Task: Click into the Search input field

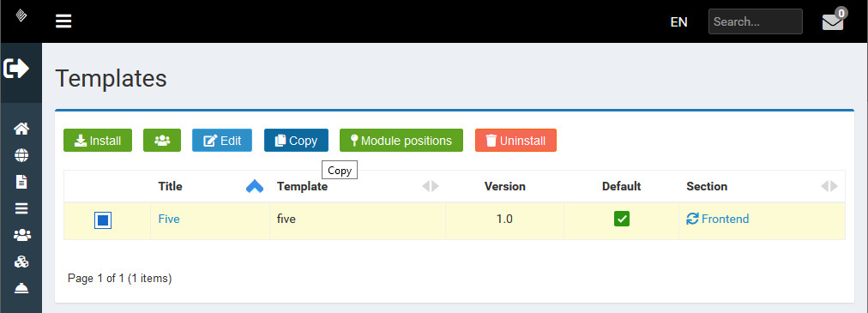Action: pyautogui.click(x=755, y=21)
